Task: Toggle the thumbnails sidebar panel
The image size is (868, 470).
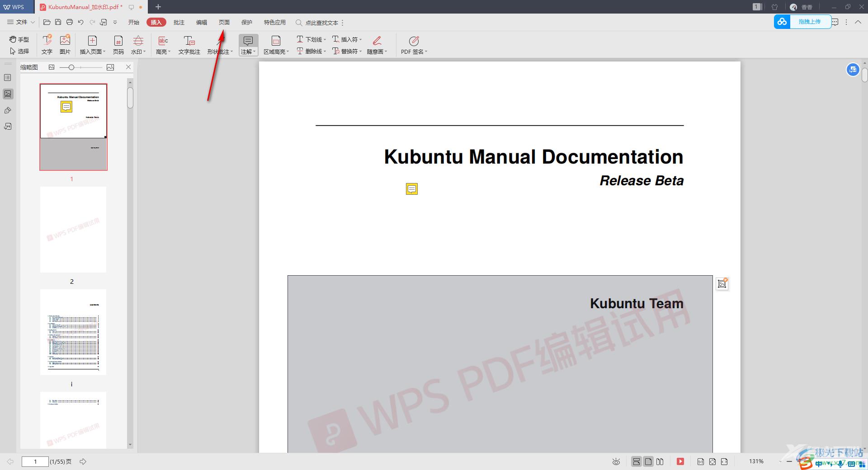Action: pyautogui.click(x=8, y=94)
